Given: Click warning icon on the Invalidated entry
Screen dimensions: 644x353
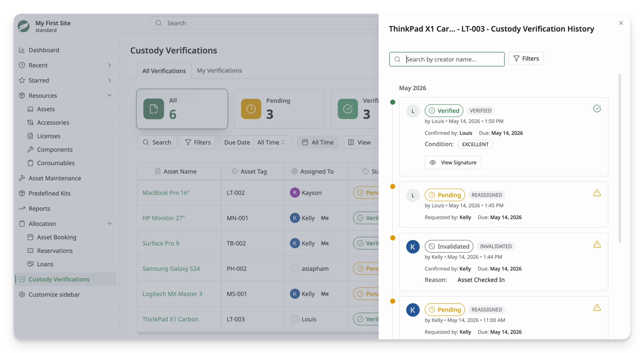Looking at the screenshot, I should 597,244.
